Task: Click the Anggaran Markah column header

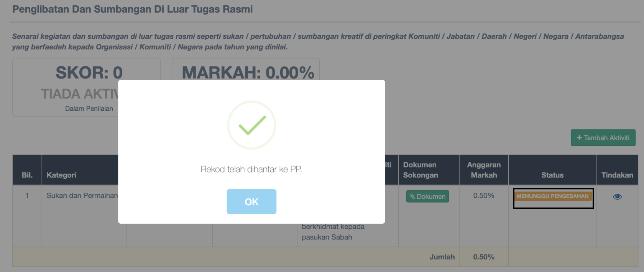Action: point(484,170)
